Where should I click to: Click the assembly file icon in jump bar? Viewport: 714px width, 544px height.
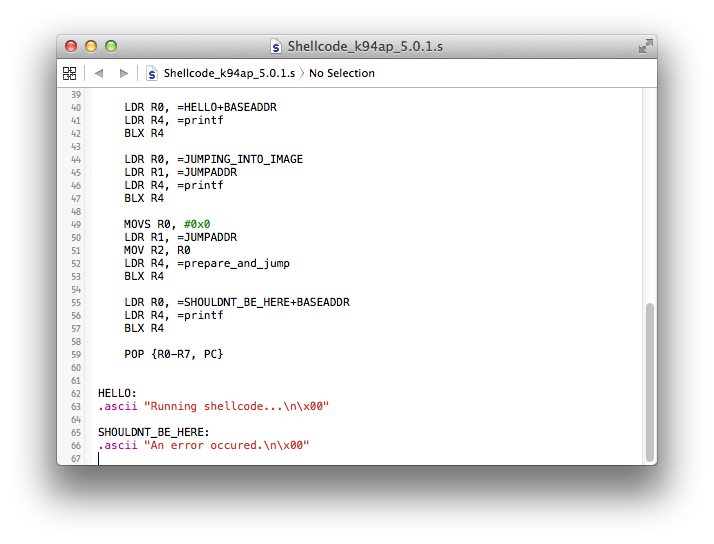(152, 73)
